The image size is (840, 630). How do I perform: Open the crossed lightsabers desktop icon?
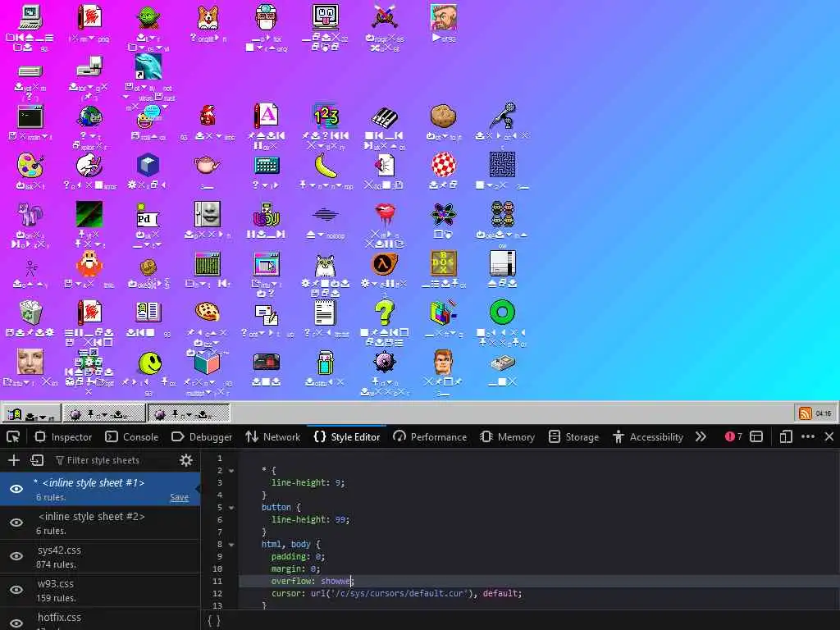coord(385,18)
